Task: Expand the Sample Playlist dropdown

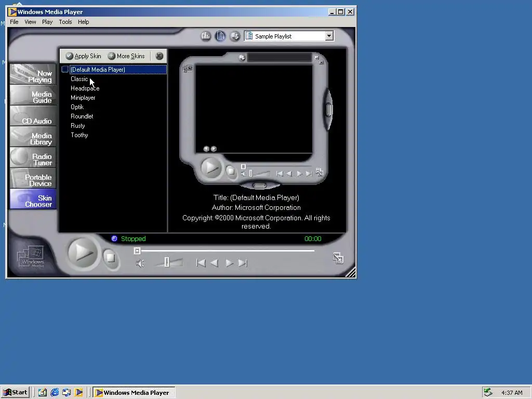Action: coord(329,36)
